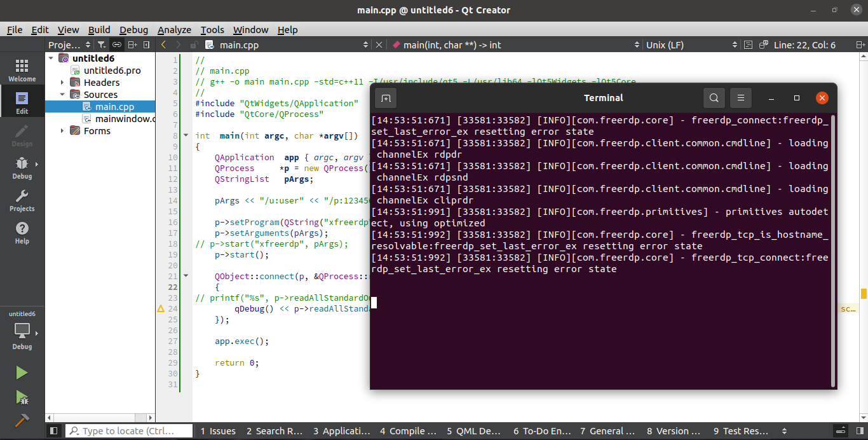
Task: Show the 9 Test Results pane
Action: (742, 431)
